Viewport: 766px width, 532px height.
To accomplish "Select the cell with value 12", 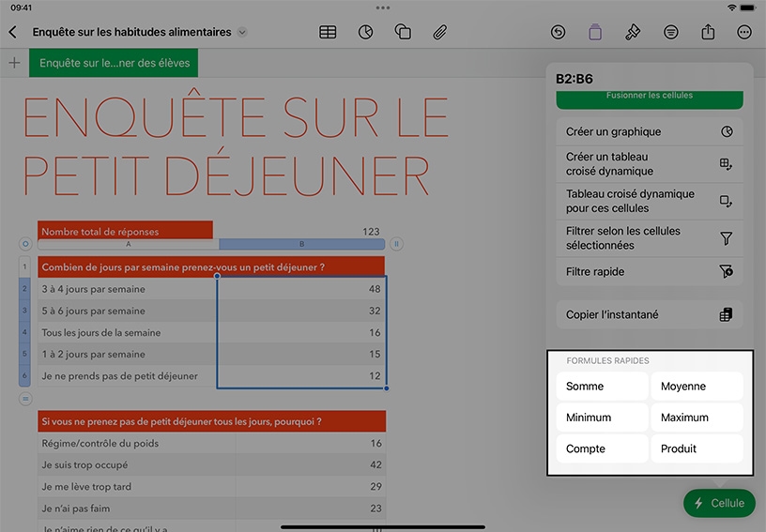I will (301, 376).
